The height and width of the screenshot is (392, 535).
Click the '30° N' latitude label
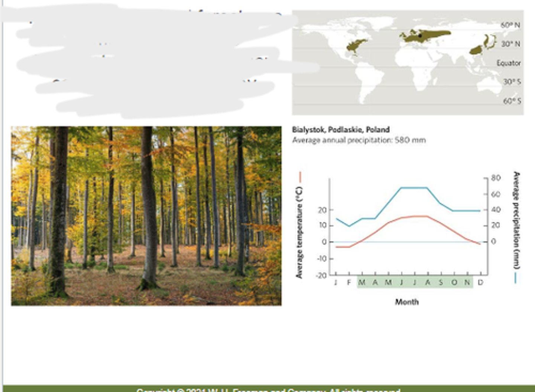point(510,44)
